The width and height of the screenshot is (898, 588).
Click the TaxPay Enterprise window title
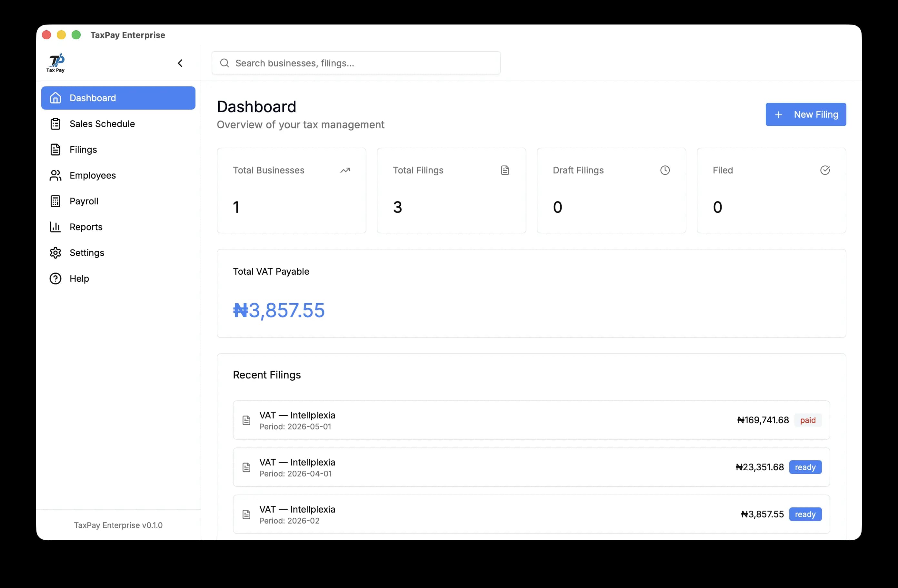pos(127,35)
